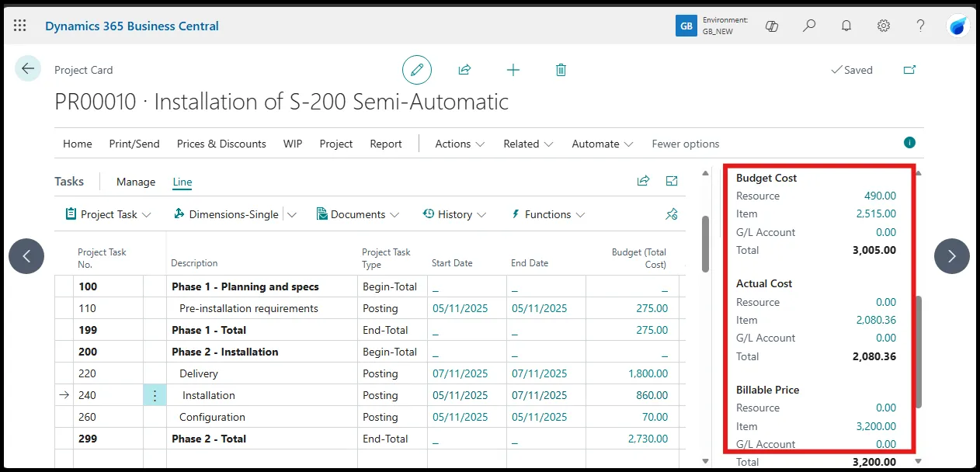
Task: Expand the Automate menu
Action: (x=603, y=144)
